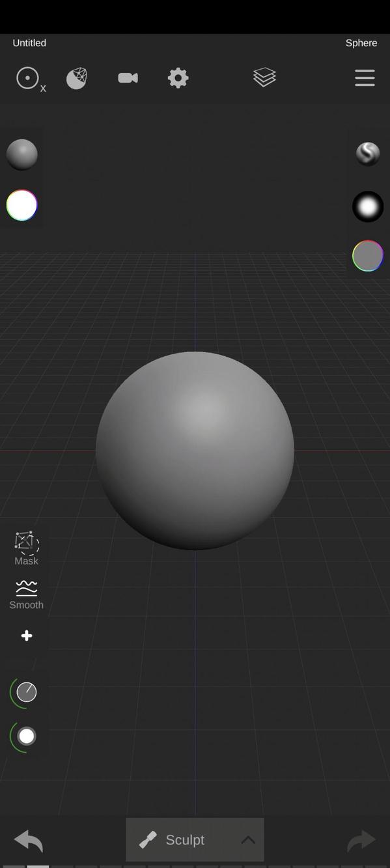This screenshot has width=390, height=868.
Task: Open the gray color swatch with rainbow ring
Action: pyautogui.click(x=368, y=256)
